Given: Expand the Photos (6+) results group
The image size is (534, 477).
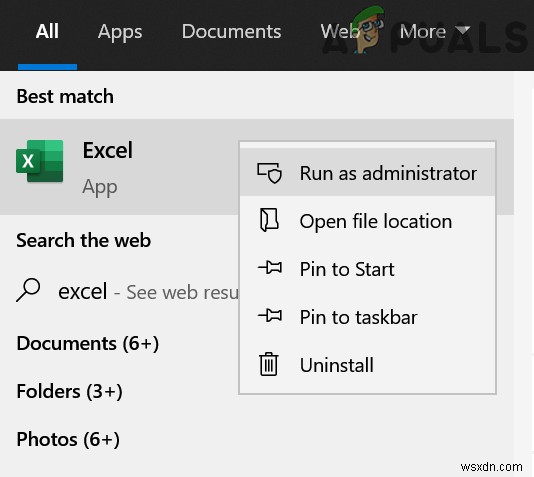Looking at the screenshot, I should pos(68,439).
